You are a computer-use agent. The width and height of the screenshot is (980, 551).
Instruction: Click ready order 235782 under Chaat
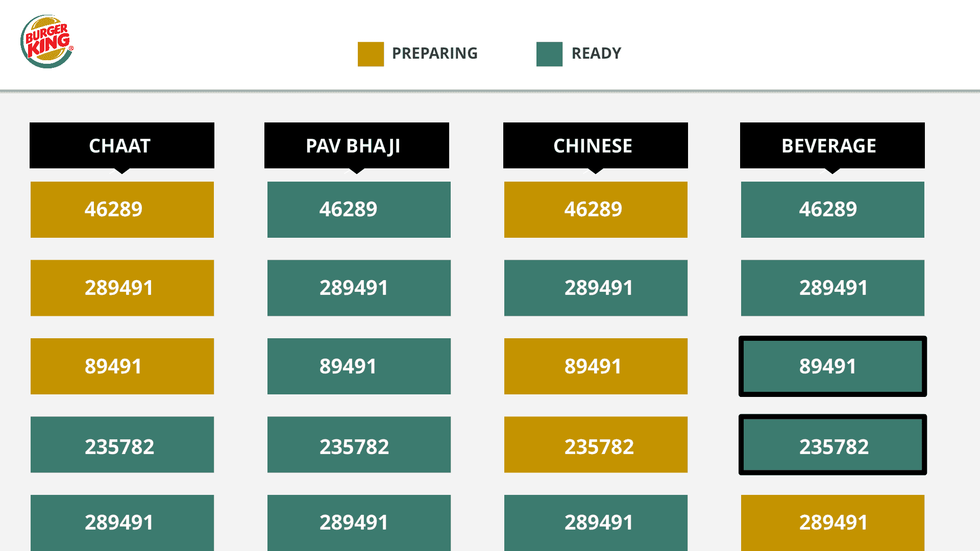(122, 445)
